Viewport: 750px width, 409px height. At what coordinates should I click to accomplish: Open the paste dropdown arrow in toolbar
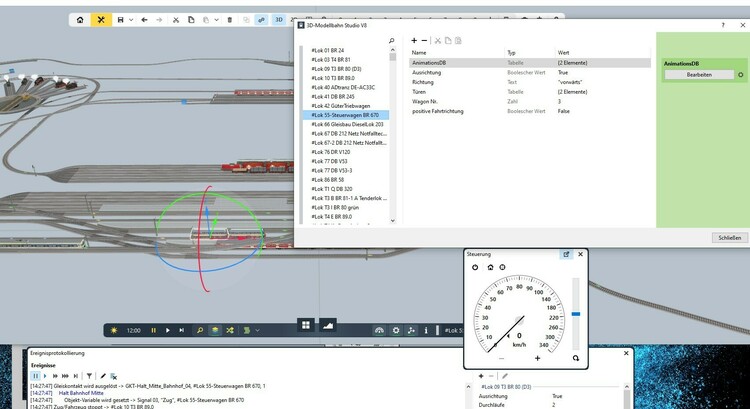pyautogui.click(x=216, y=19)
